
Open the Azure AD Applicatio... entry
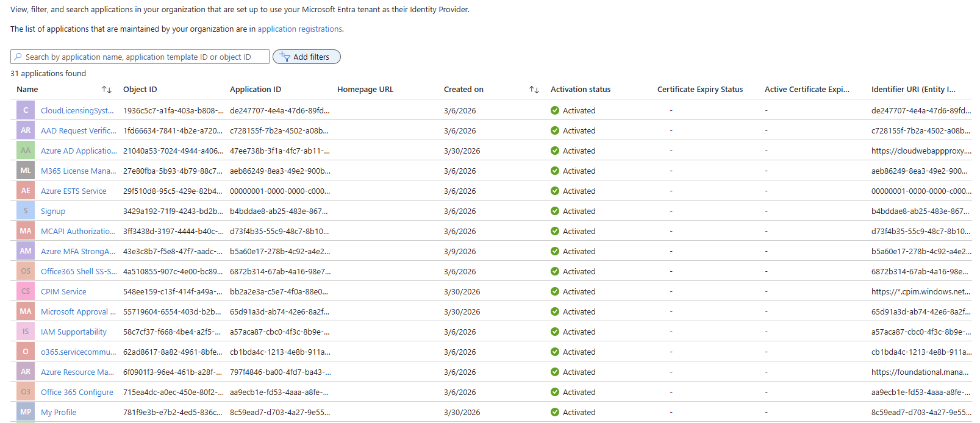pyautogui.click(x=79, y=151)
